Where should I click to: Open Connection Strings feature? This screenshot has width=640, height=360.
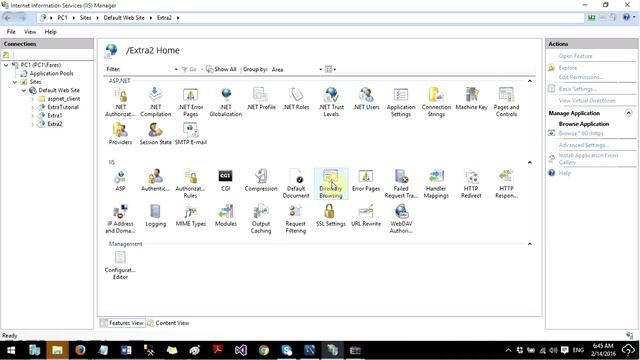pyautogui.click(x=436, y=102)
